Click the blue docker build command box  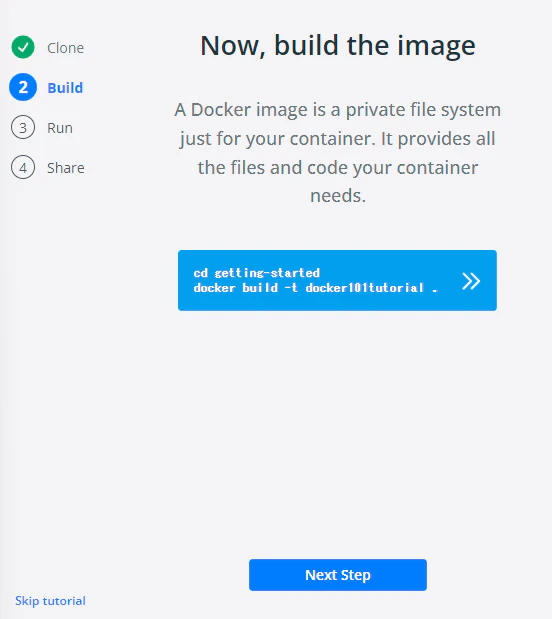tap(337, 280)
